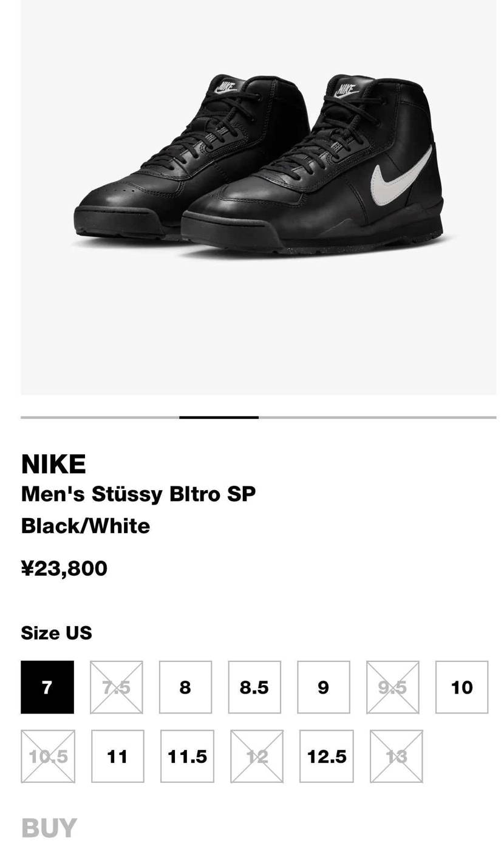Viewport: 504px width, 863px height.
Task: Select size 12.5 option
Action: point(326,756)
